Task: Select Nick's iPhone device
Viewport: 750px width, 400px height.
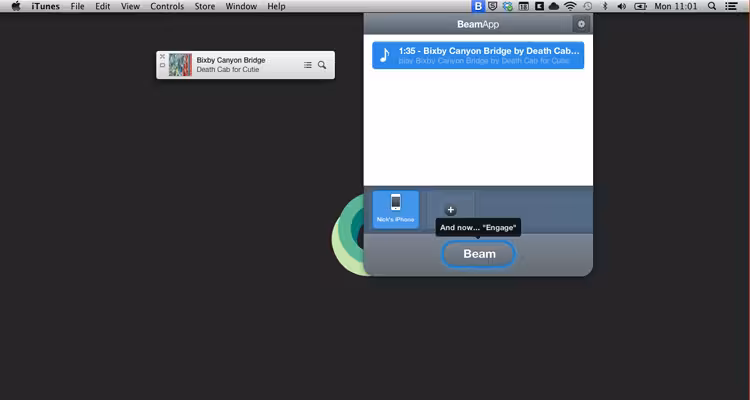Action: (396, 210)
